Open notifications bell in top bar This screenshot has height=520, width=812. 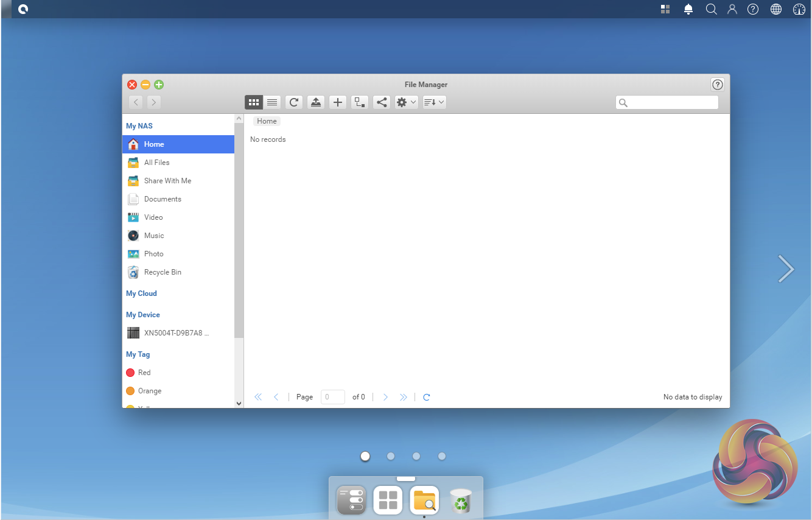pyautogui.click(x=688, y=9)
